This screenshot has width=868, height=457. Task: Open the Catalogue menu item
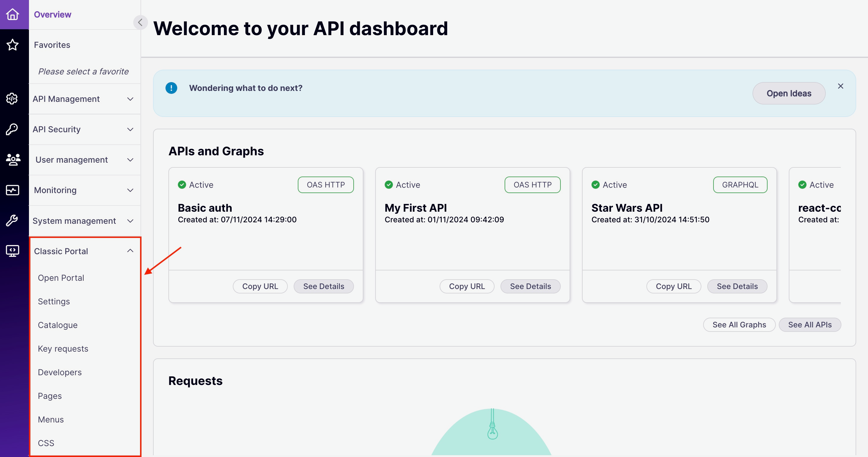click(58, 325)
